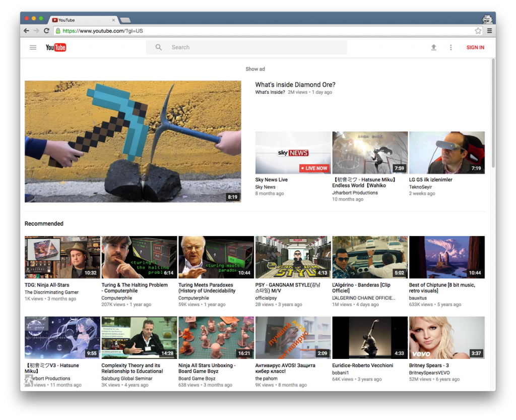Click the page vertical scrollbar
The height and width of the screenshot is (420, 516).
pyautogui.click(x=493, y=113)
